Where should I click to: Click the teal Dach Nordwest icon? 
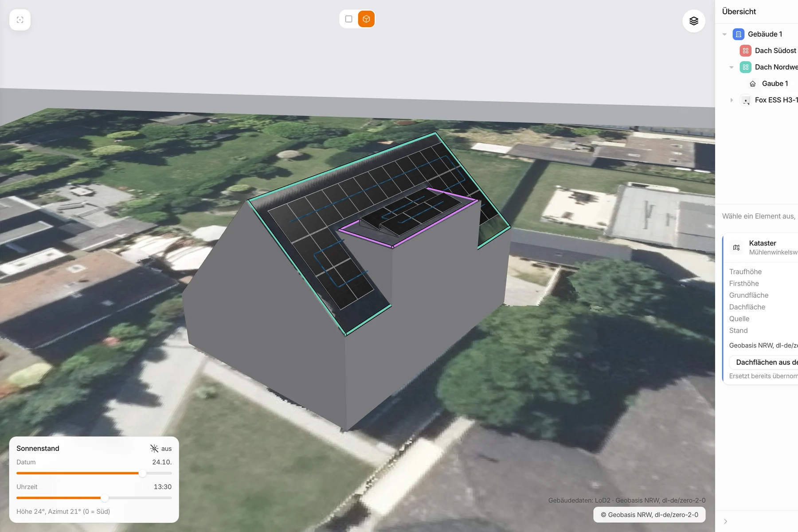coord(746,67)
